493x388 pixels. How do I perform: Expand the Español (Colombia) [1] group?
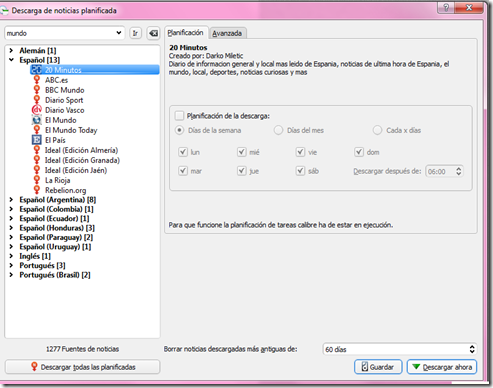point(11,209)
